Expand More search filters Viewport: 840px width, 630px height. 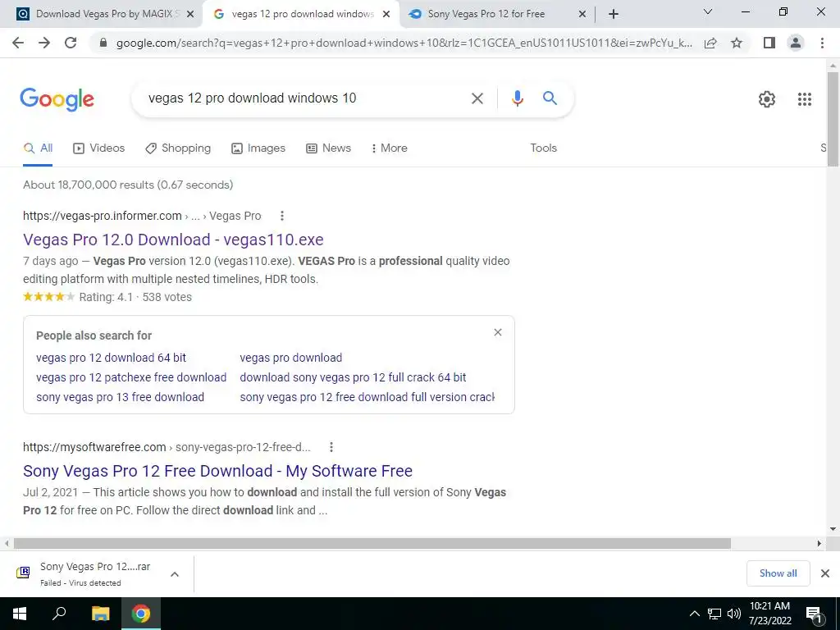click(390, 148)
